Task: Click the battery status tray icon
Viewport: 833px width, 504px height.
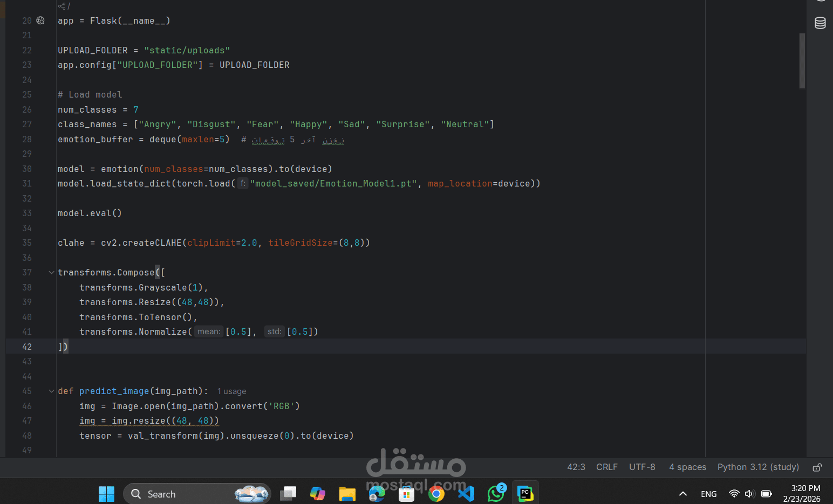Action: point(766,494)
